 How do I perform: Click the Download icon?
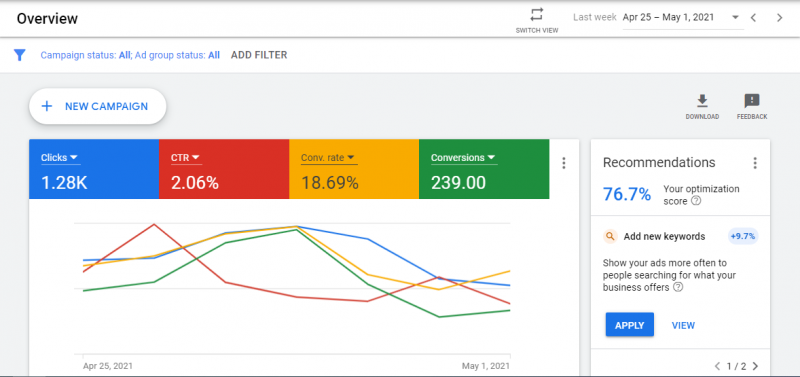click(703, 101)
